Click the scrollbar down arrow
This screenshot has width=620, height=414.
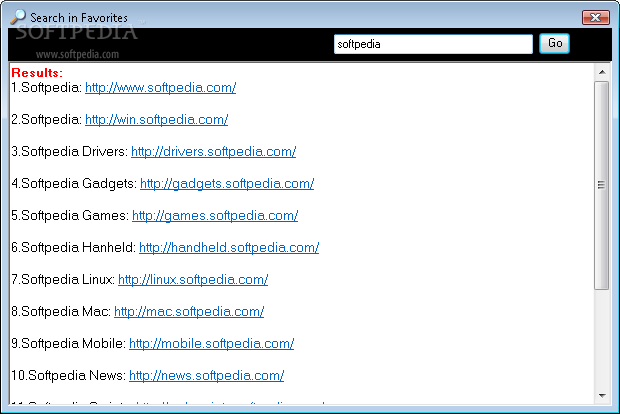(x=602, y=396)
